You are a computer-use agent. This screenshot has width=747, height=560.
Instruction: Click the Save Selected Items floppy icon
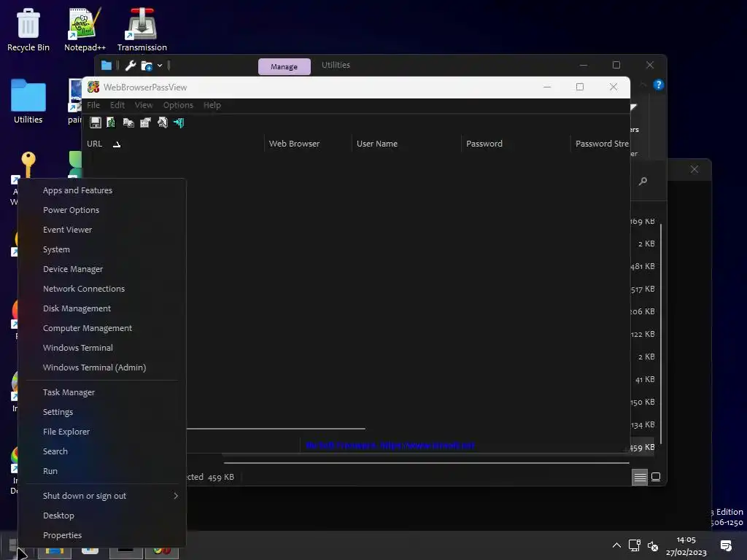point(96,122)
